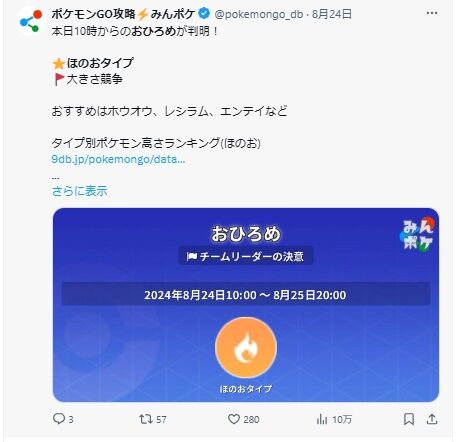Share the post with the upload arrow icon

click(432, 419)
